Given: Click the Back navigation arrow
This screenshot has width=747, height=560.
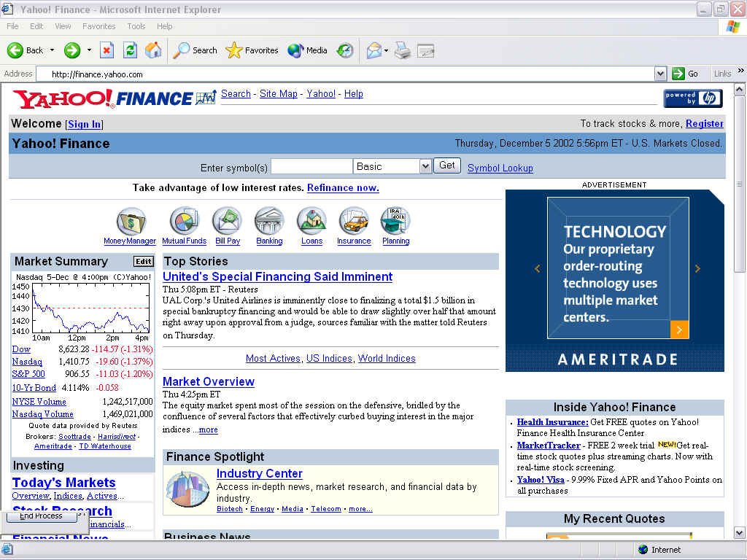Looking at the screenshot, I should [15, 50].
